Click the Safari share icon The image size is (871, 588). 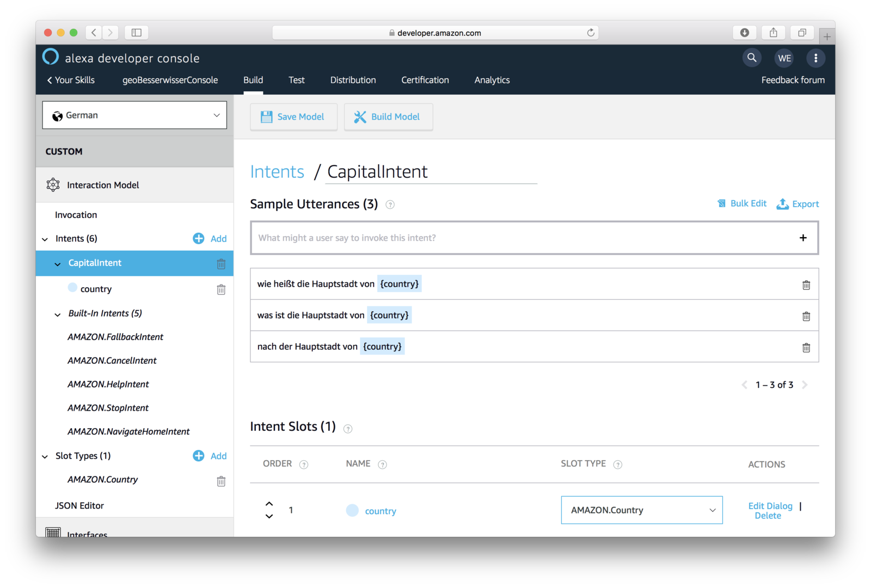pos(773,33)
